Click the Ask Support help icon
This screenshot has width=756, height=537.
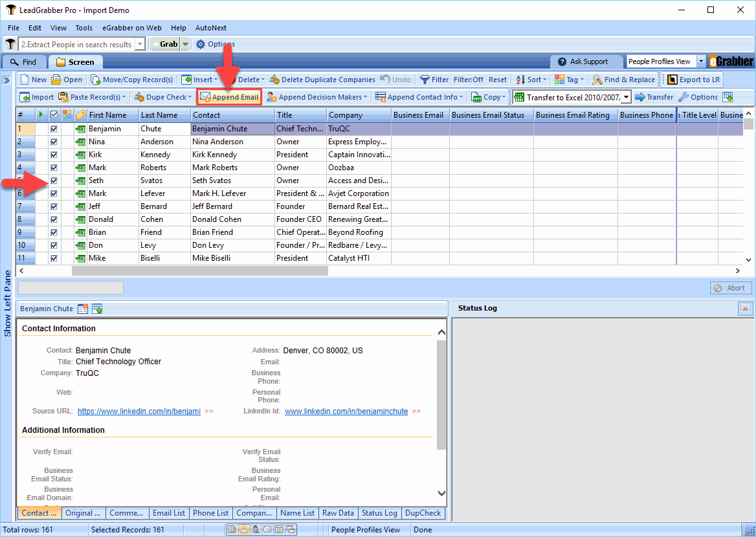coord(562,61)
